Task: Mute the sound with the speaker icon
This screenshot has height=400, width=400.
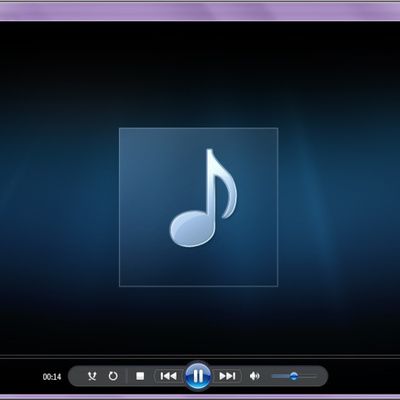Action: coord(254,376)
